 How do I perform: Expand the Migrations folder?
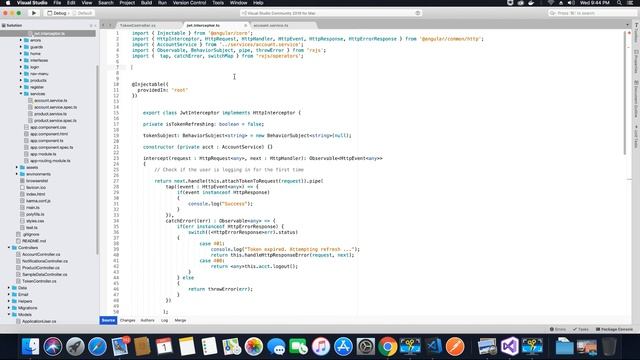pyautogui.click(x=9, y=308)
